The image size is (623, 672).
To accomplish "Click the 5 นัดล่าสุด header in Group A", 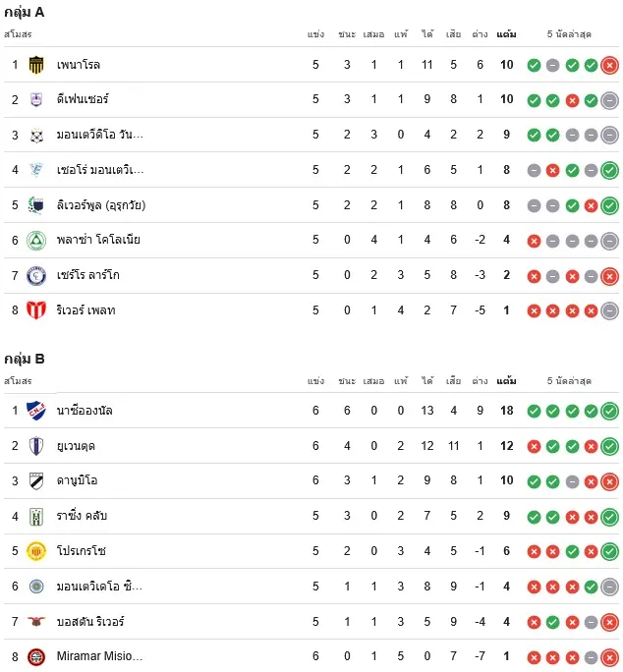I will pos(569,34).
